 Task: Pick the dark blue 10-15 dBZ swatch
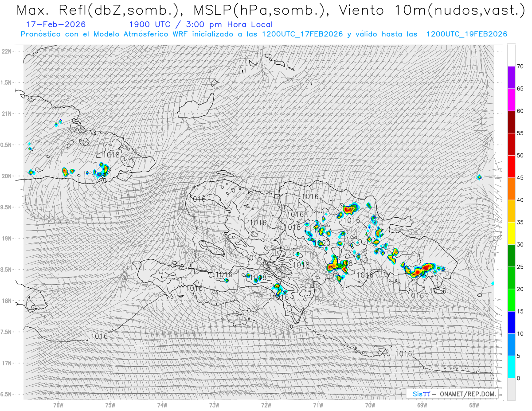[511, 322]
